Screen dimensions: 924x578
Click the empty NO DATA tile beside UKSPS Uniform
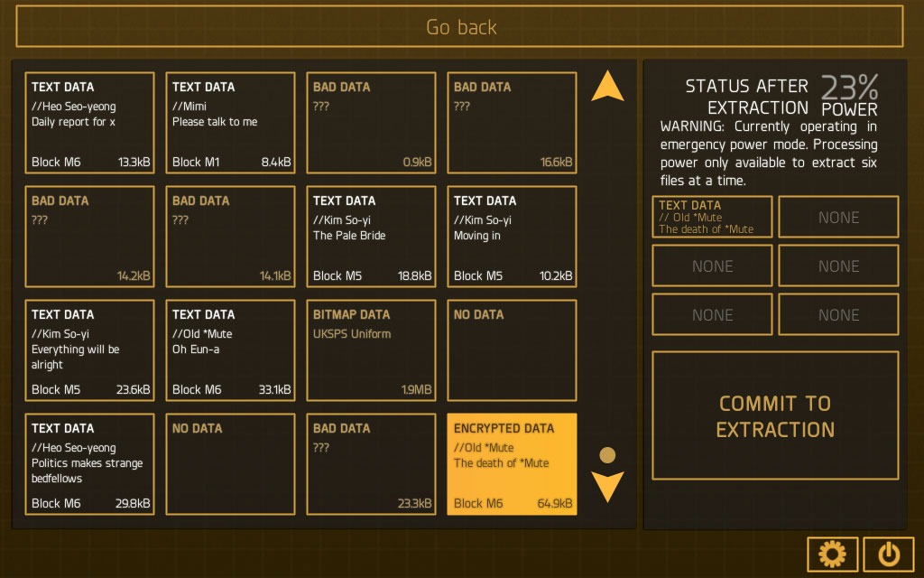coord(512,350)
